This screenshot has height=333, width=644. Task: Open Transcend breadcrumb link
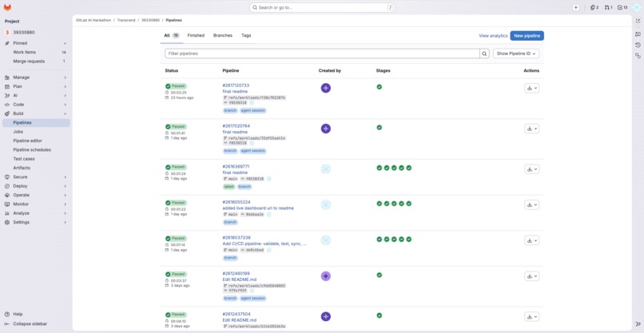pyautogui.click(x=125, y=20)
